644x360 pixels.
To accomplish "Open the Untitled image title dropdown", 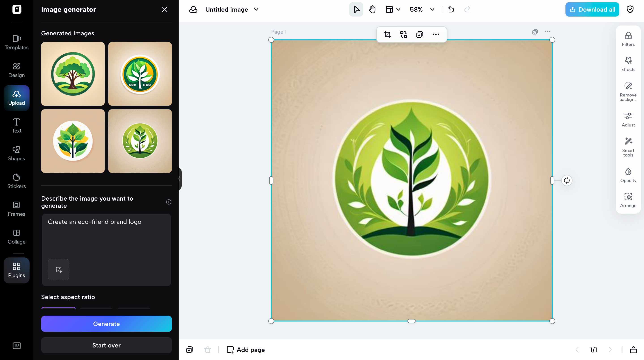I will click(256, 9).
